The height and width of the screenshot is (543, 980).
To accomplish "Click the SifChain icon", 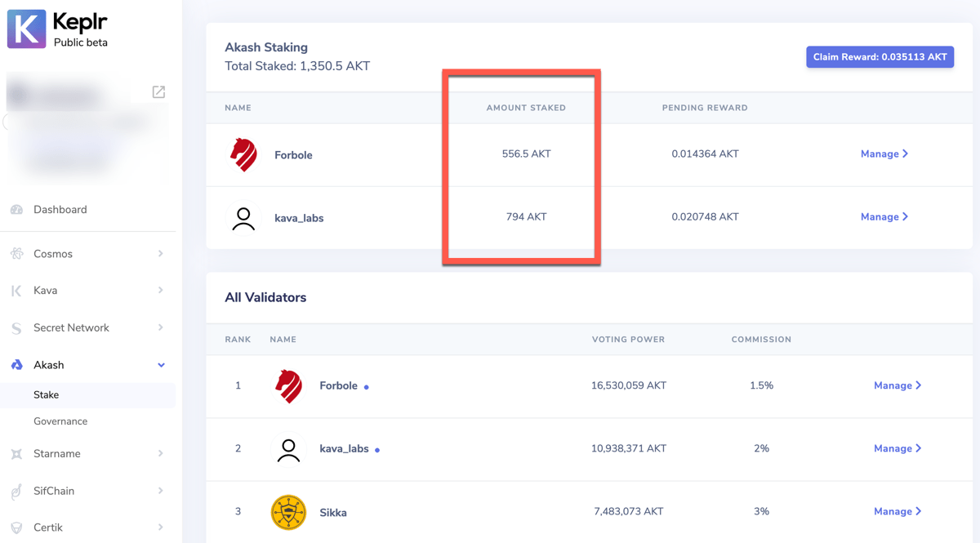I will [x=16, y=491].
